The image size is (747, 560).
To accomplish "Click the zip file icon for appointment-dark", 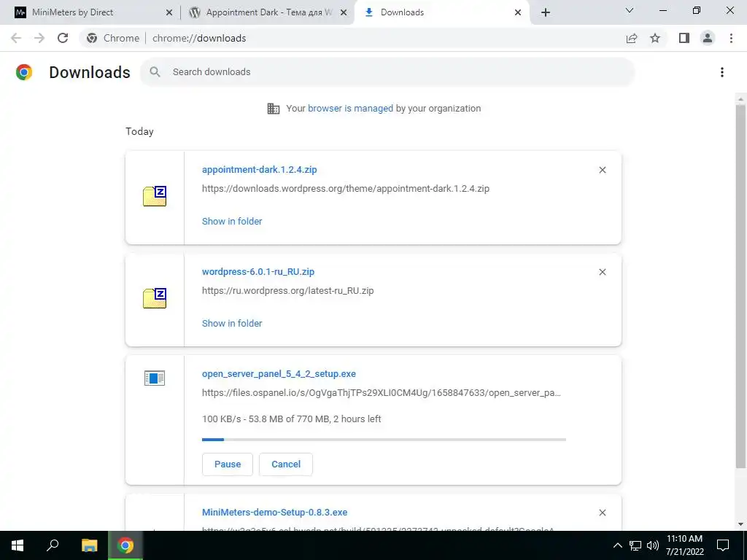I will 155,196.
